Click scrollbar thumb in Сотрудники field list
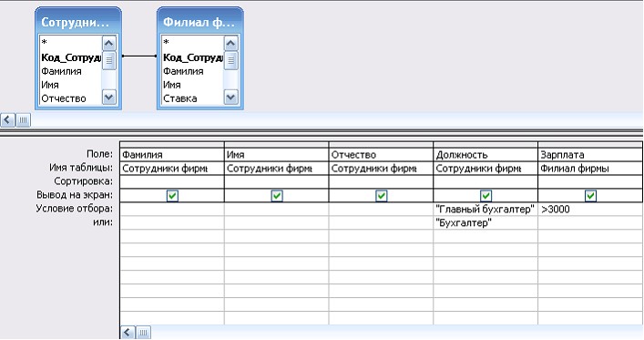Image resolution: width=644 pixels, height=340 pixels. 108,60
